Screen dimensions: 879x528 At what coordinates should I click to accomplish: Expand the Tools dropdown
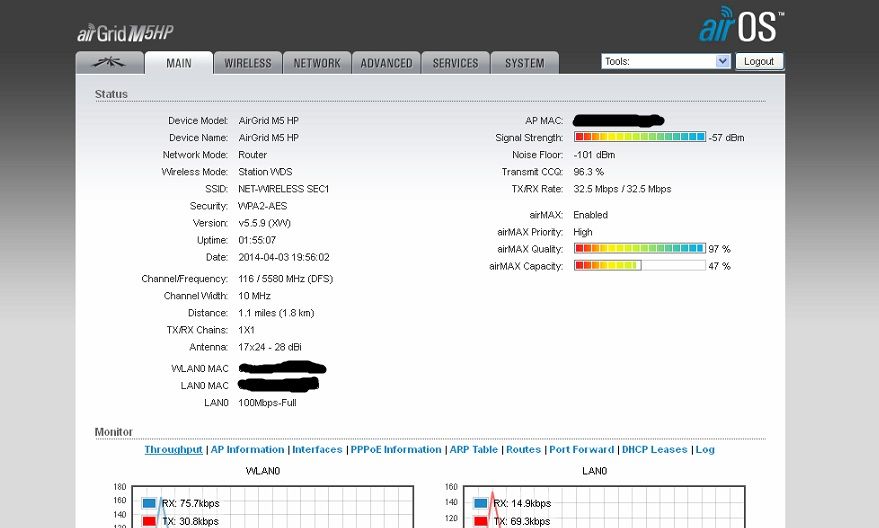[666, 61]
